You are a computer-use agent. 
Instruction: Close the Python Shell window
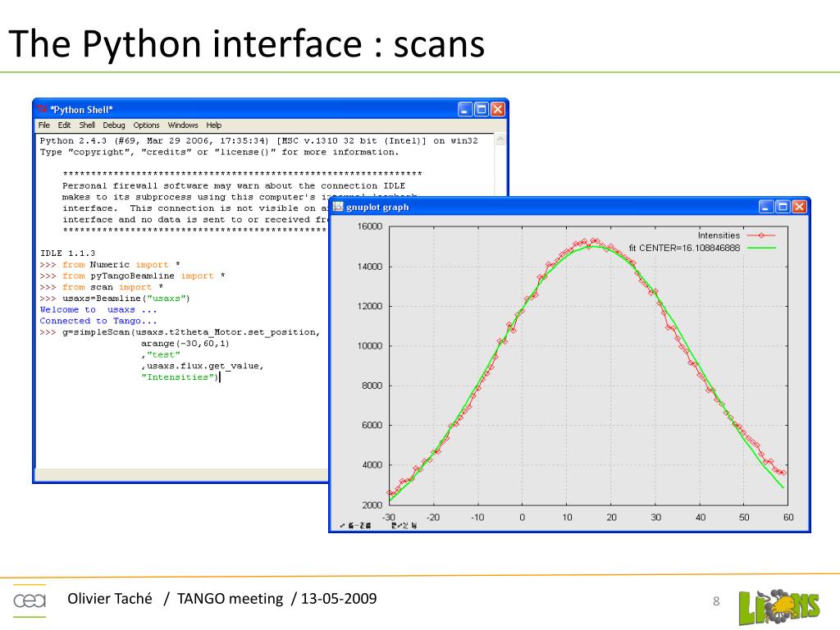[x=498, y=109]
